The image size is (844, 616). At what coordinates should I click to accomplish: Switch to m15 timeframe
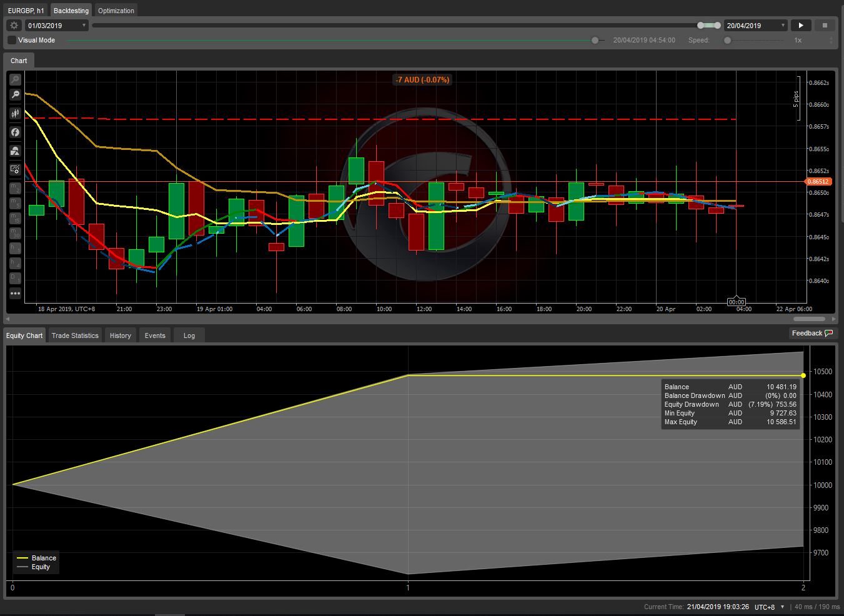coord(15,218)
